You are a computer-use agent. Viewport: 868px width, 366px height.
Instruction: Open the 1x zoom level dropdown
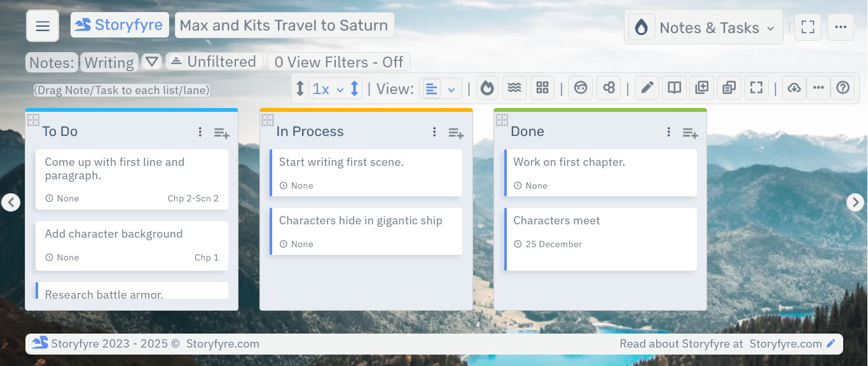tap(327, 88)
